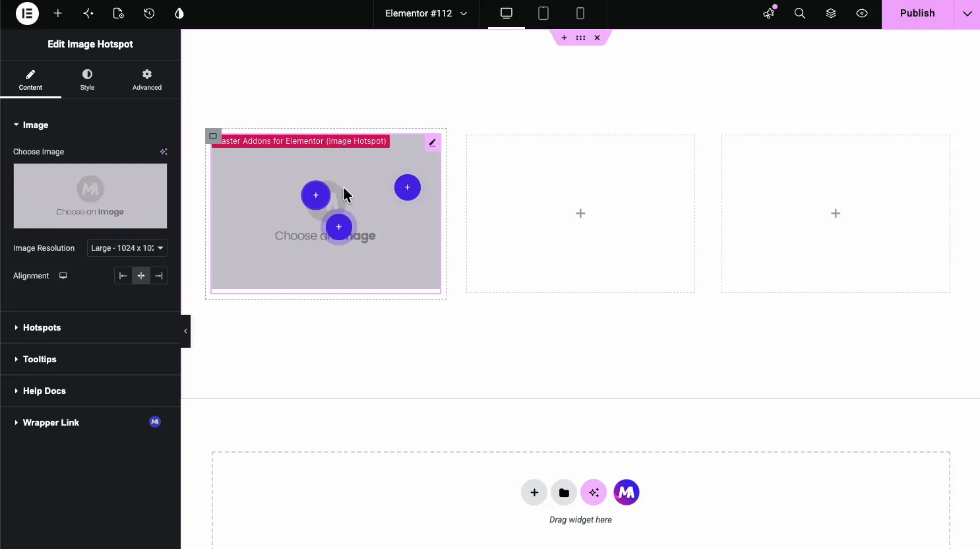Click the Publish button
The width and height of the screenshot is (980, 549).
coord(917,13)
